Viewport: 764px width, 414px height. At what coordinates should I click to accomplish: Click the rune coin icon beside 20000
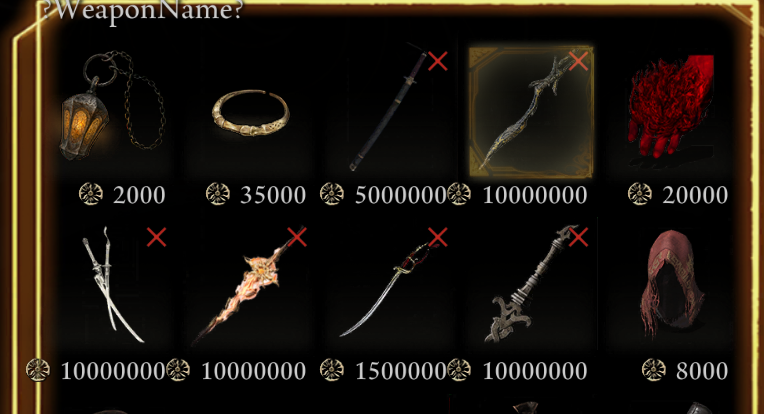[x=640, y=194]
